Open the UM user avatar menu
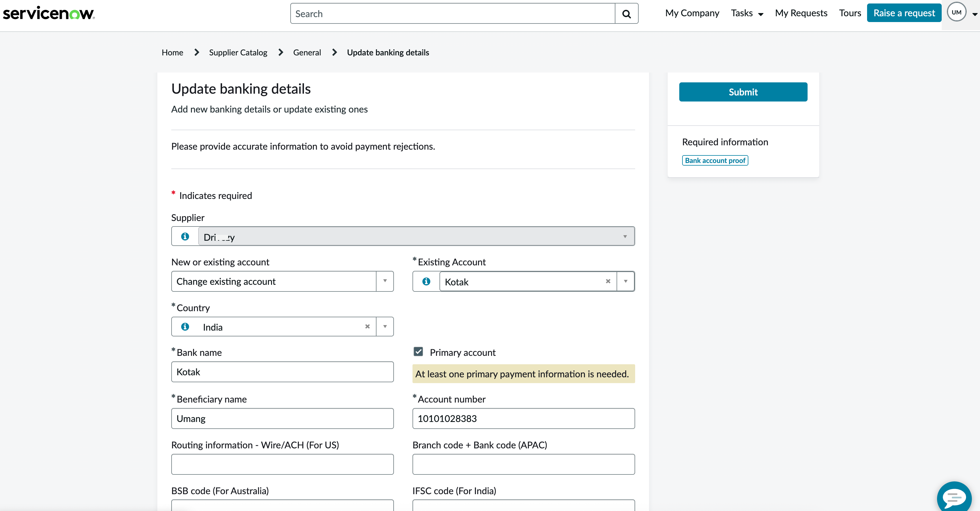Image resolution: width=980 pixels, height=511 pixels. (x=956, y=12)
